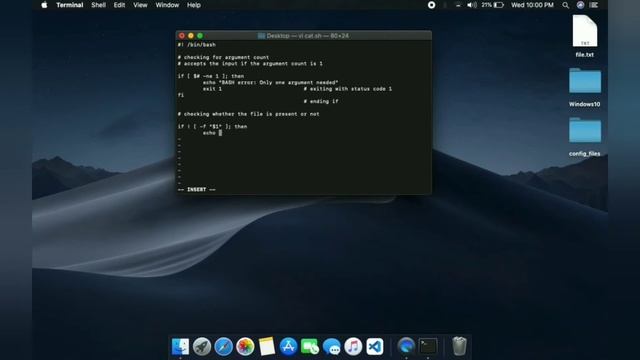The height and width of the screenshot is (360, 640).
Task: Click the 'checking whether the file is present' comment
Action: coord(249,114)
